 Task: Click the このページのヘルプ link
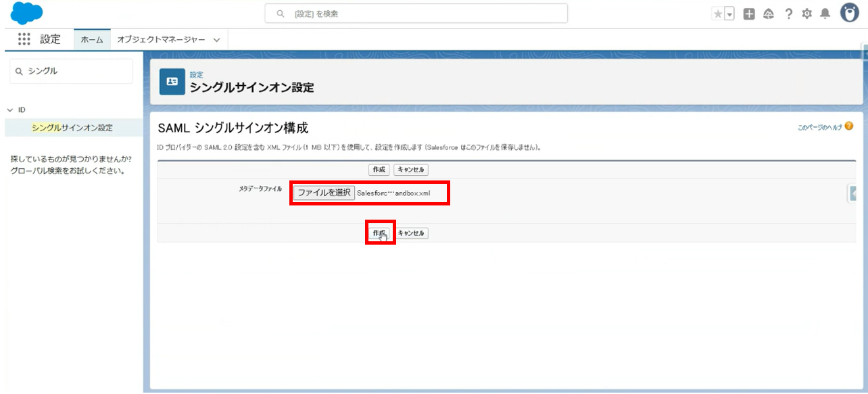click(x=820, y=126)
